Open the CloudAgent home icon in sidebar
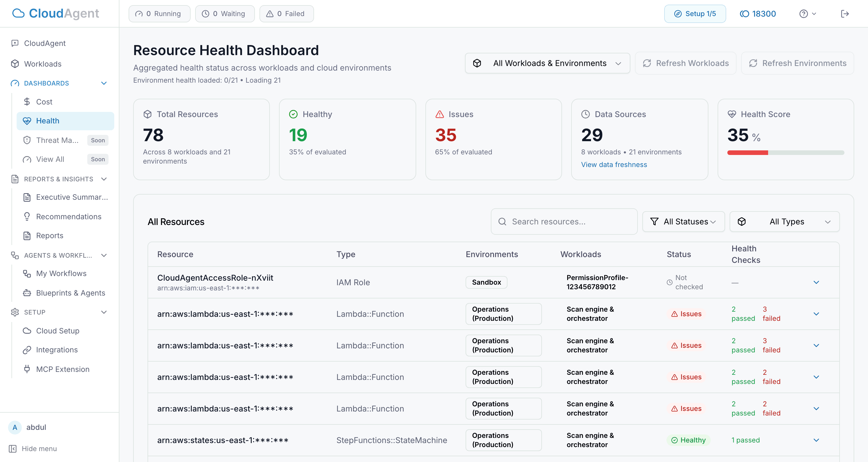868x462 pixels. pyautogui.click(x=15, y=43)
